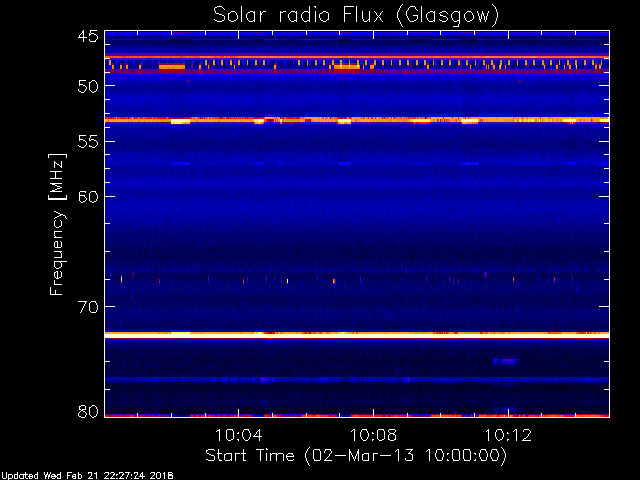Click the bright white band near 72 MHz
This screenshot has width=640, height=480.
357,335
